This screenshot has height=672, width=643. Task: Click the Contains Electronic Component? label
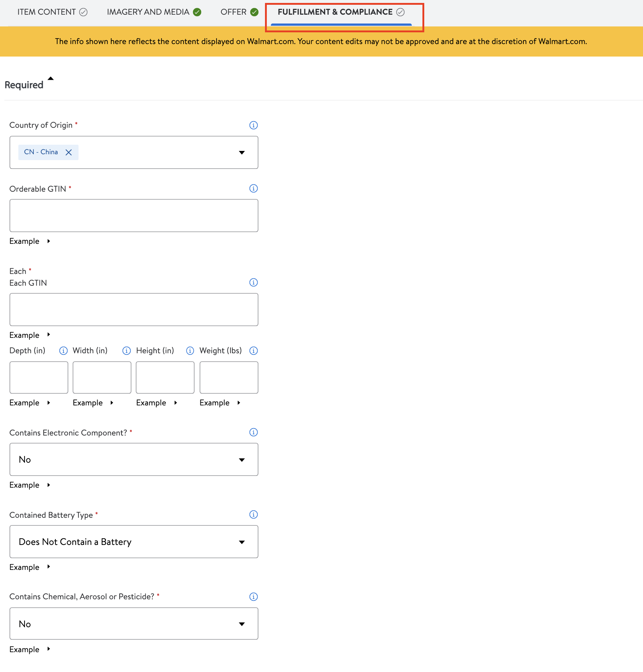click(68, 433)
